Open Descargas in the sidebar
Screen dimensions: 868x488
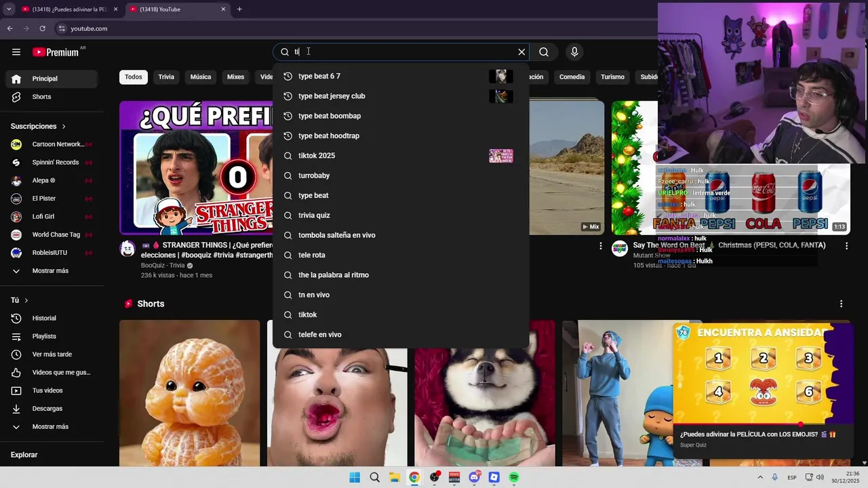coord(52,409)
